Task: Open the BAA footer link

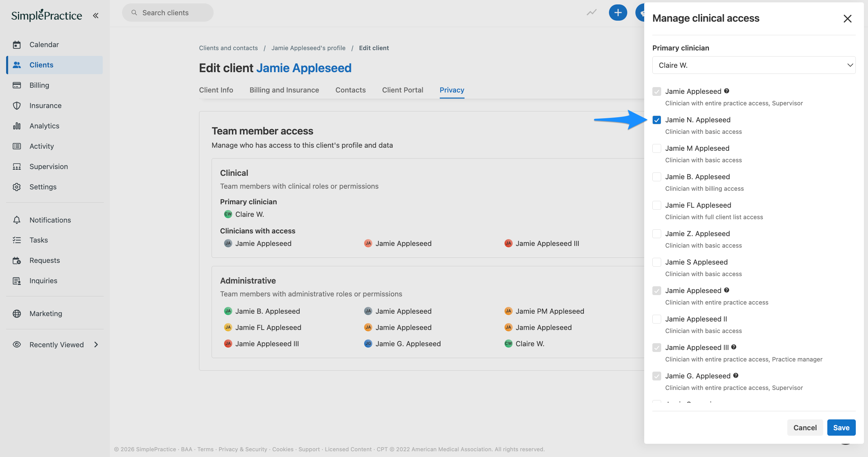Action: click(x=186, y=449)
